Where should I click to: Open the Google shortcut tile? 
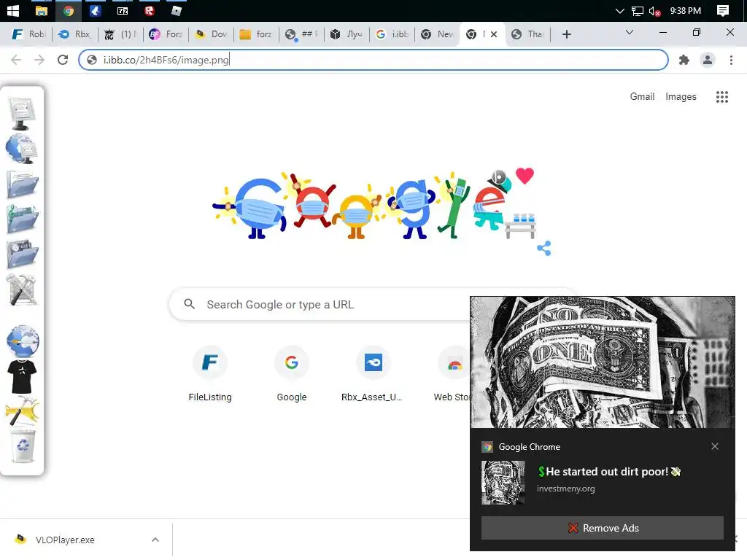tap(292, 374)
